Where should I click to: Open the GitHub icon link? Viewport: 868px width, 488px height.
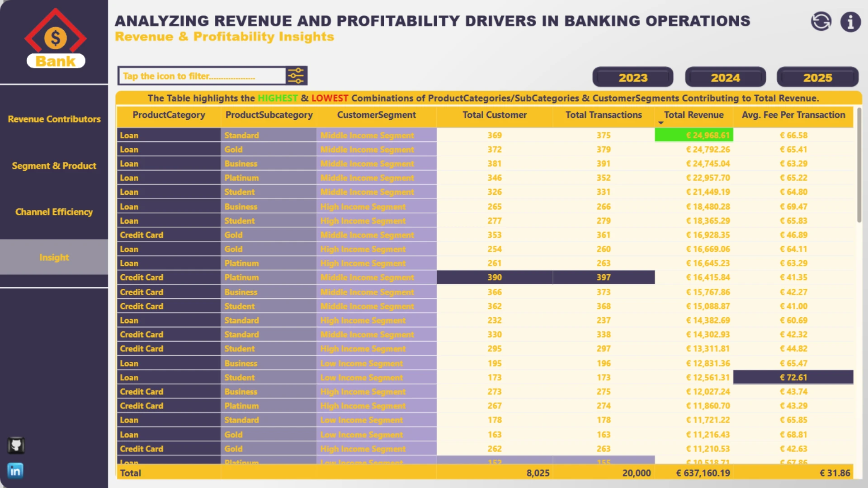coord(16,445)
